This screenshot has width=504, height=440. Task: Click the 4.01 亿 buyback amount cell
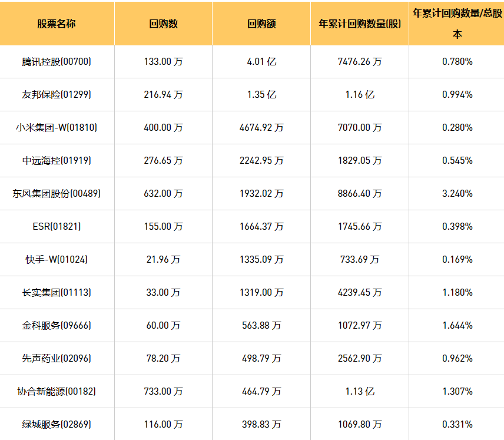pyautogui.click(x=261, y=61)
